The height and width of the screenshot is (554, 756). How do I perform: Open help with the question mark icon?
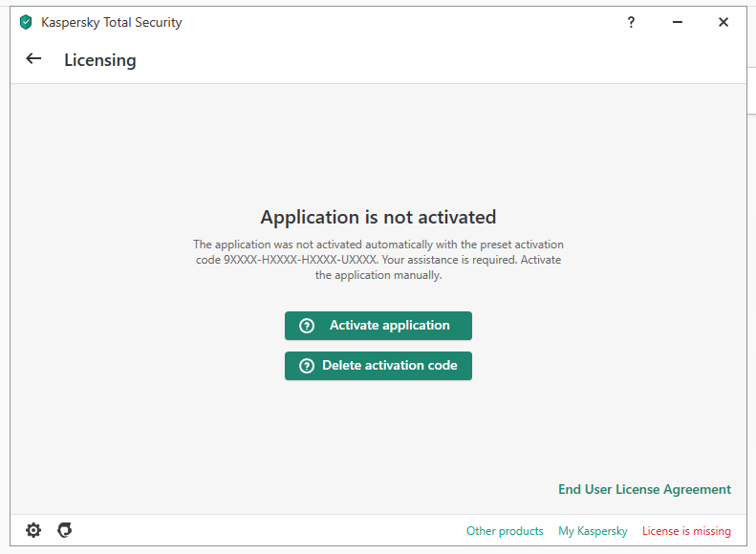(631, 22)
